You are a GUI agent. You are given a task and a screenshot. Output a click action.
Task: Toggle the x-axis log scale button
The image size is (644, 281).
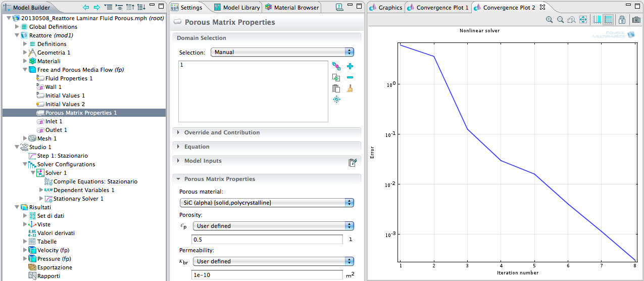click(597, 20)
